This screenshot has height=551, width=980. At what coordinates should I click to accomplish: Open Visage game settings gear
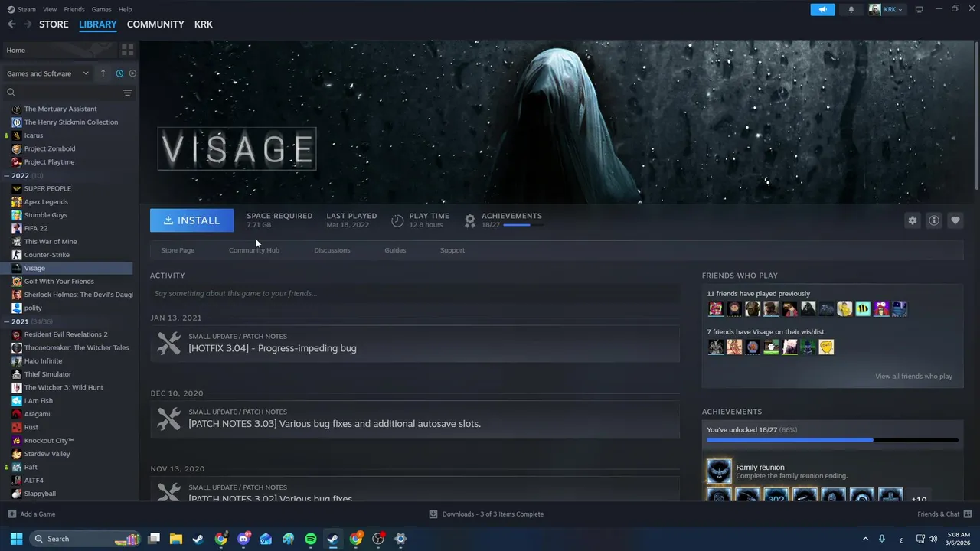coord(912,220)
